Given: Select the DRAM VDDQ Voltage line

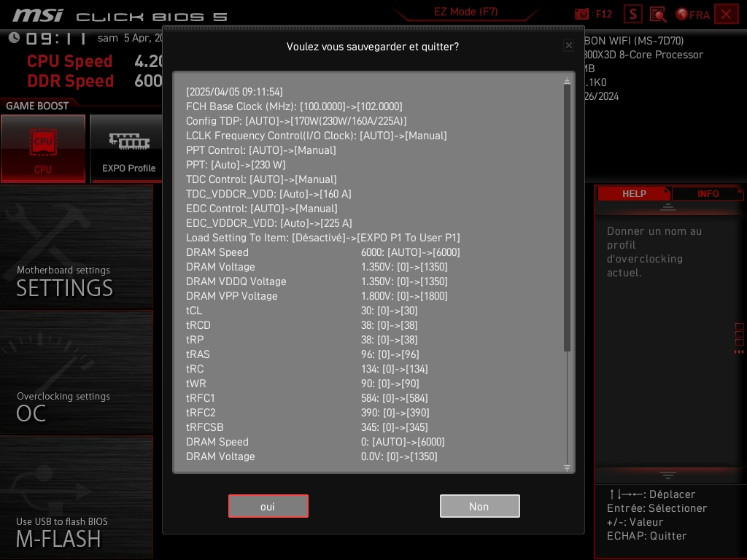Looking at the screenshot, I should point(317,281).
